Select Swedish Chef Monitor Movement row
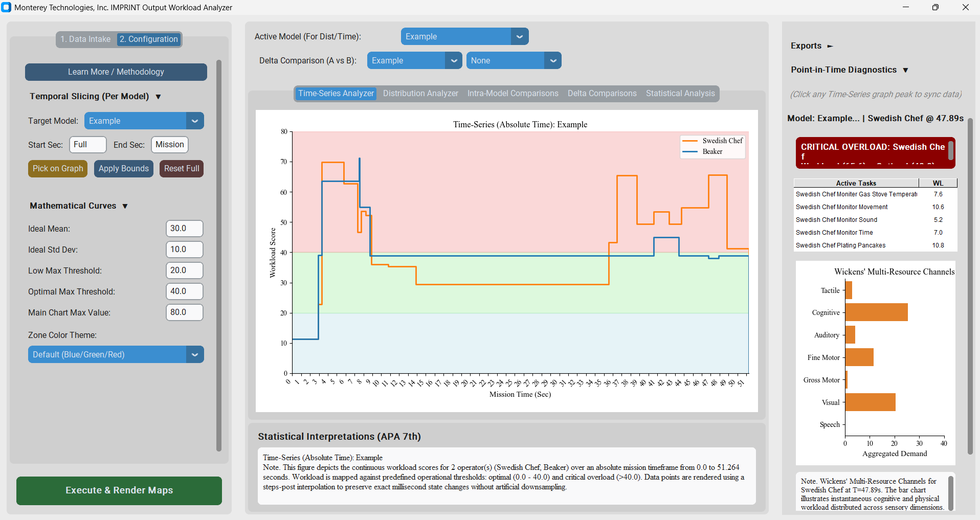 tap(875, 207)
